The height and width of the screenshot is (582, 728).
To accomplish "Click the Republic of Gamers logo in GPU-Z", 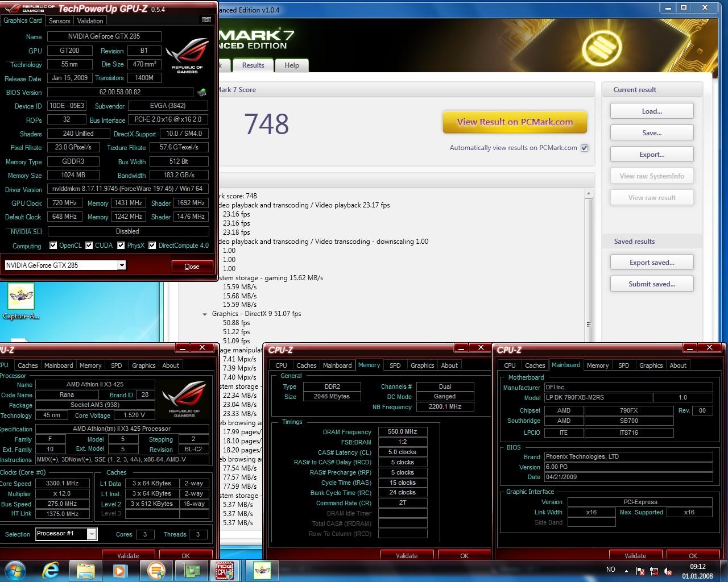I will pos(187,56).
